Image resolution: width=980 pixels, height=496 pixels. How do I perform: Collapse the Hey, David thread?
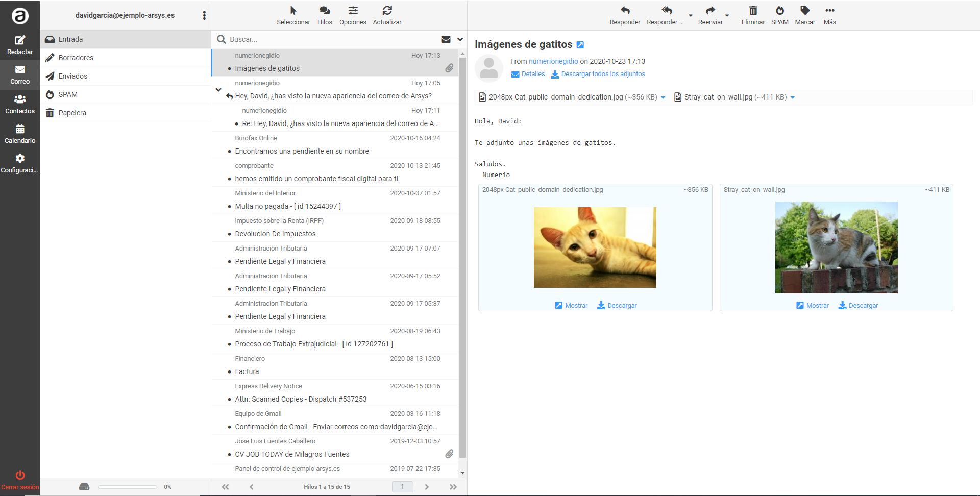click(x=218, y=90)
